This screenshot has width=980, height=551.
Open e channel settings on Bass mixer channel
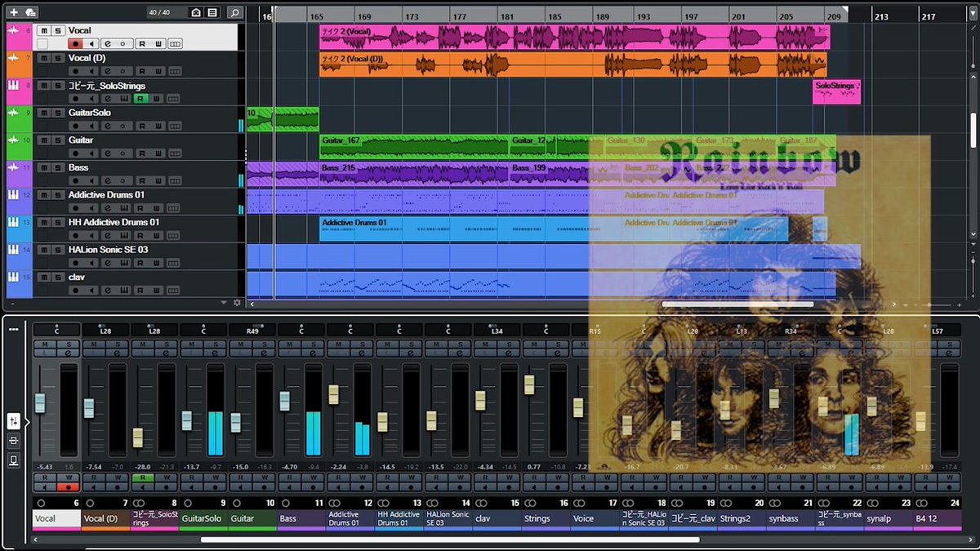coord(314,353)
